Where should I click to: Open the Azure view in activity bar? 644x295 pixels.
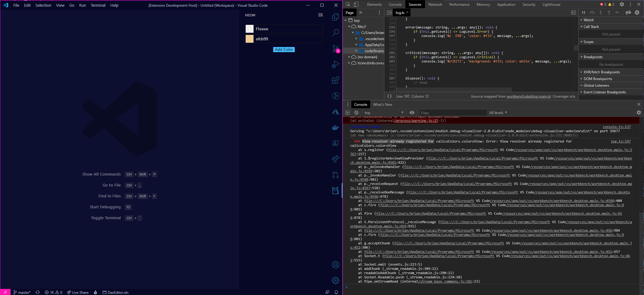coord(335,112)
